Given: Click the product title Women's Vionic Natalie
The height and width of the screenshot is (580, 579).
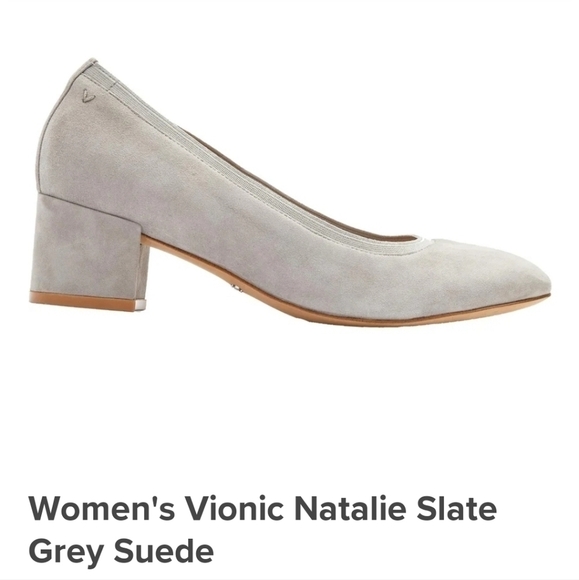Looking at the screenshot, I should [263, 530].
